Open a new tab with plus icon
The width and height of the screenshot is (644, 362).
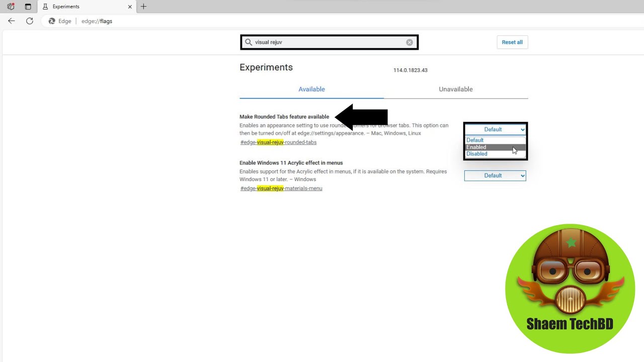tap(143, 7)
